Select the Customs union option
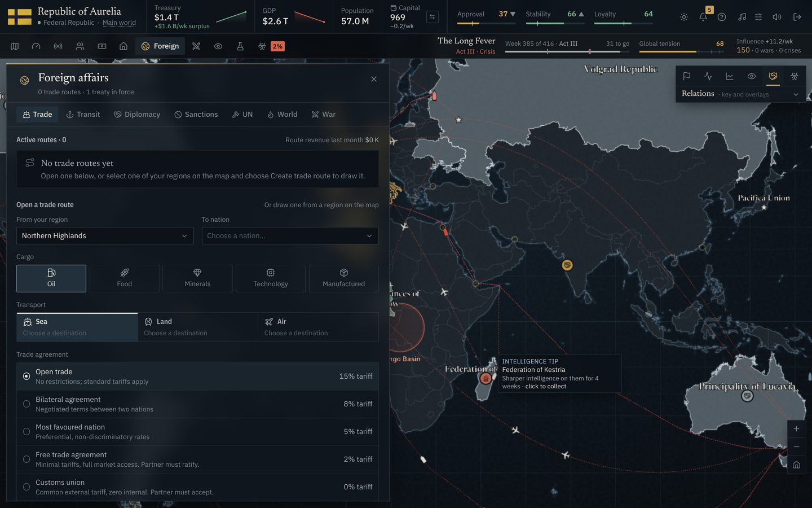This screenshot has height=508, width=812. click(197, 487)
